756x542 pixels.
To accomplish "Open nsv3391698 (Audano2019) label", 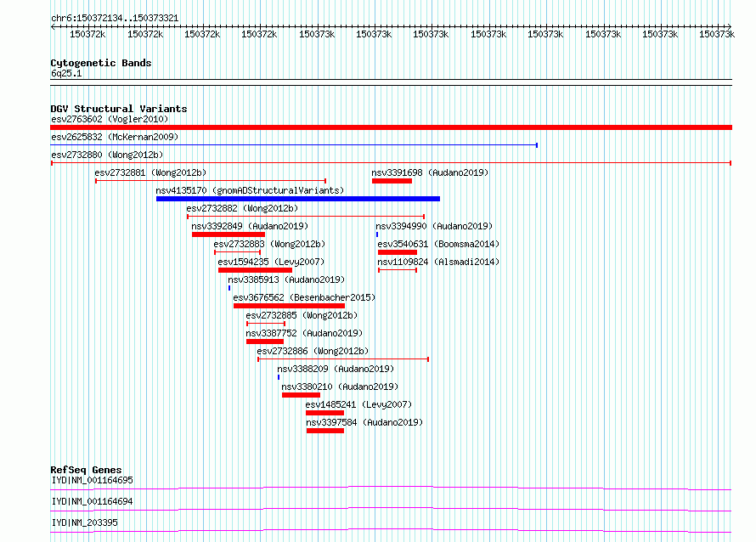I will pos(430,172).
